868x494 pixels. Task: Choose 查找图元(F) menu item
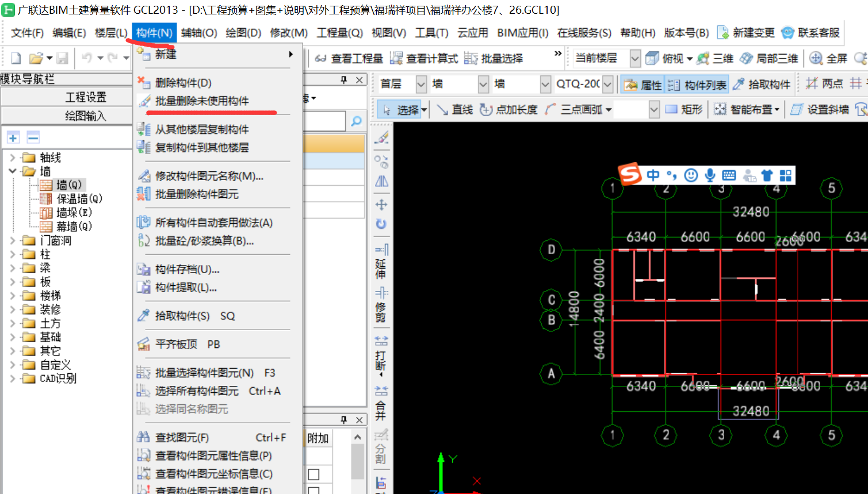pos(217,437)
